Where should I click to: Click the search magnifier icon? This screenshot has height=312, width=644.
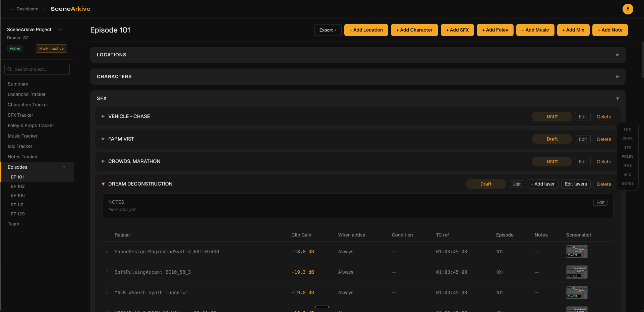tap(10, 69)
